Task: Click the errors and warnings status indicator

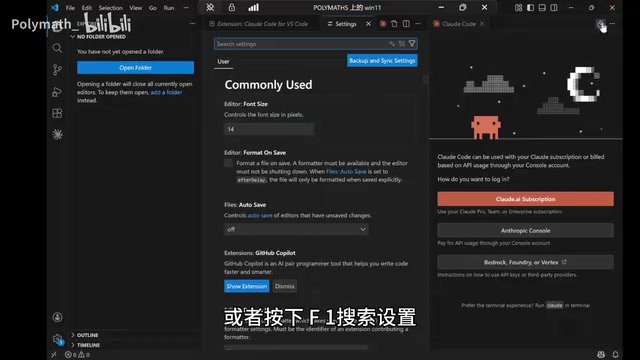Action: click(x=78, y=355)
